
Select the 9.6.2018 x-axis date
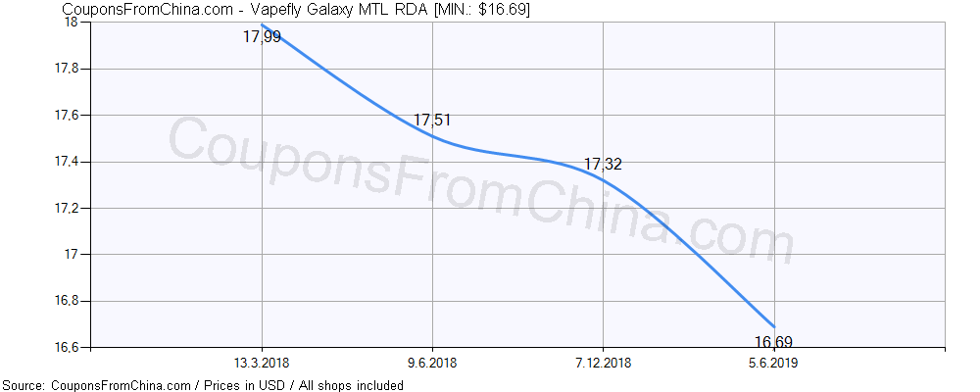432,364
